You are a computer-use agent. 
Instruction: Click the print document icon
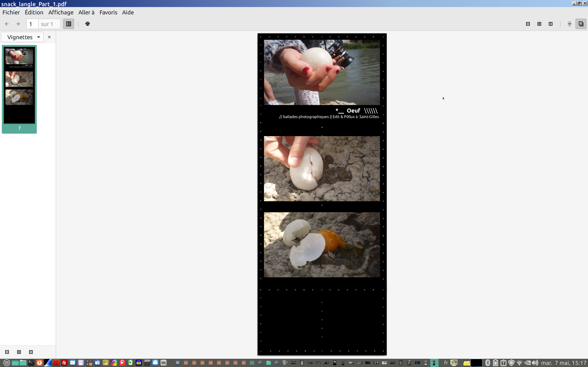pyautogui.click(x=88, y=24)
